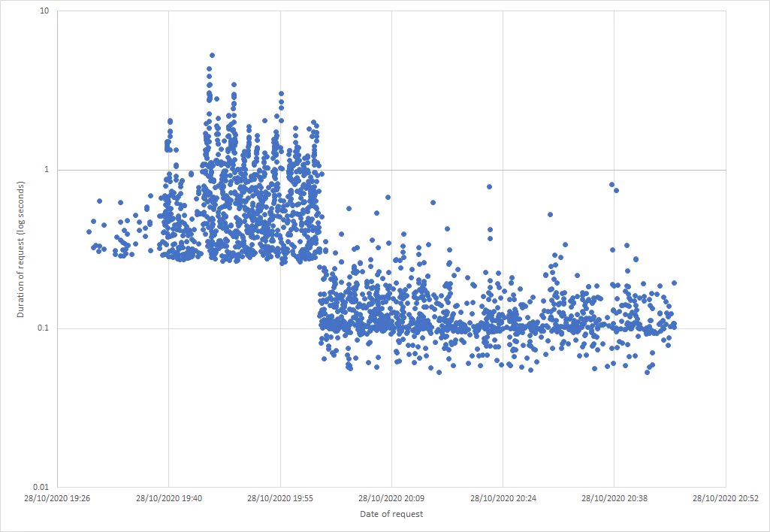The height and width of the screenshot is (532, 770).
Task: Click the y-axis label "0.01"
Action: [x=41, y=487]
